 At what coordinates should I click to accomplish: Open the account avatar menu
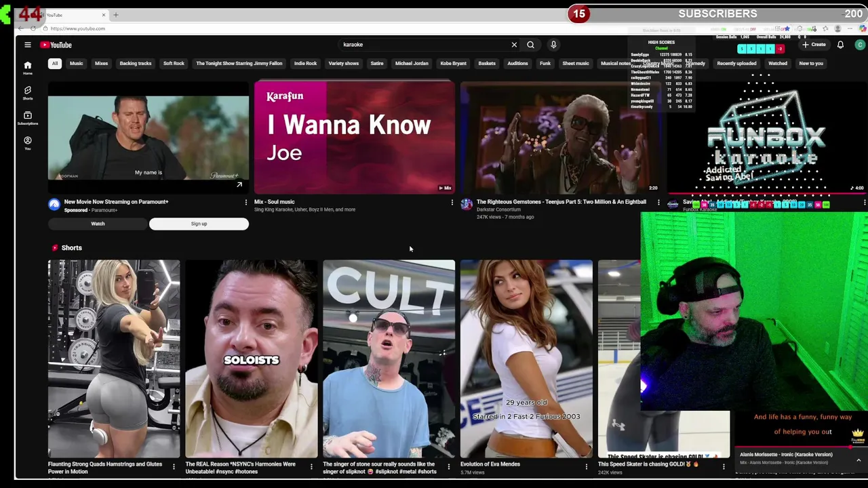pyautogui.click(x=860, y=45)
